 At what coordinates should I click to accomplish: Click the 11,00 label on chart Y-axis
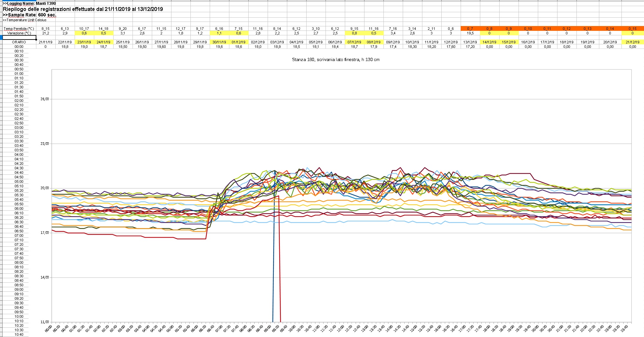pyautogui.click(x=45, y=322)
